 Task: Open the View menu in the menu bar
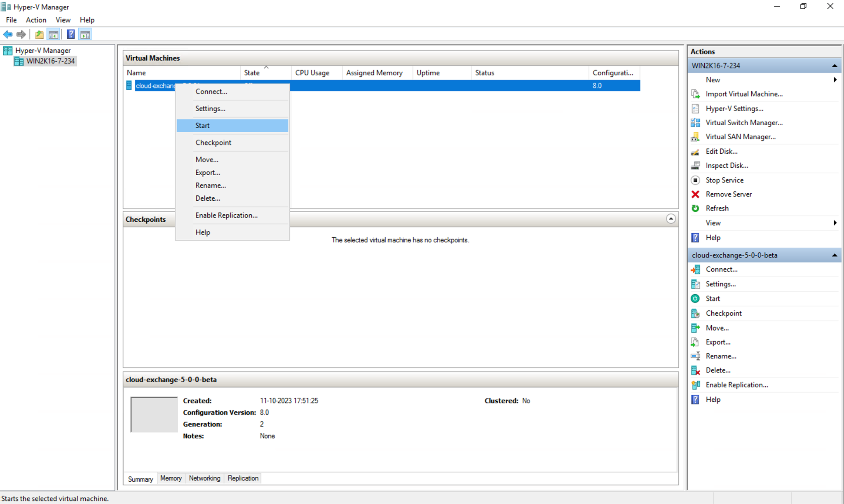(63, 20)
